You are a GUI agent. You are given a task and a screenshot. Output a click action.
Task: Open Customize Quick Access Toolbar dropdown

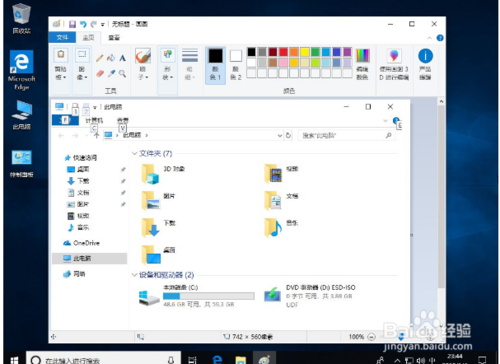[103, 24]
